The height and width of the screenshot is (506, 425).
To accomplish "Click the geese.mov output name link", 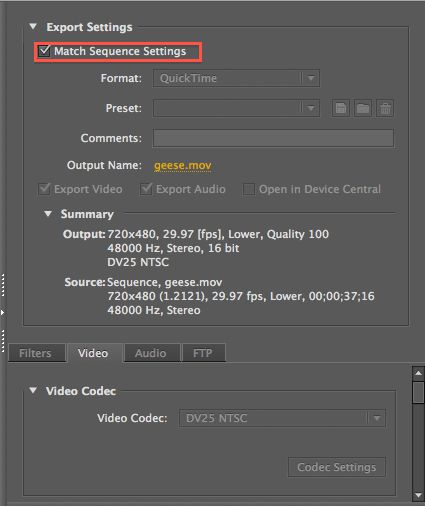I will tap(183, 165).
